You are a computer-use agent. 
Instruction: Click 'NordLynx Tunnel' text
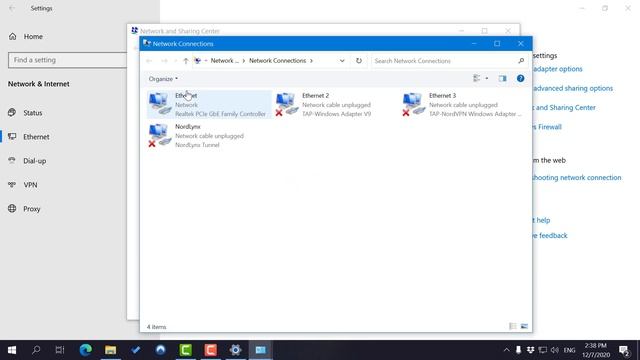[x=197, y=145]
